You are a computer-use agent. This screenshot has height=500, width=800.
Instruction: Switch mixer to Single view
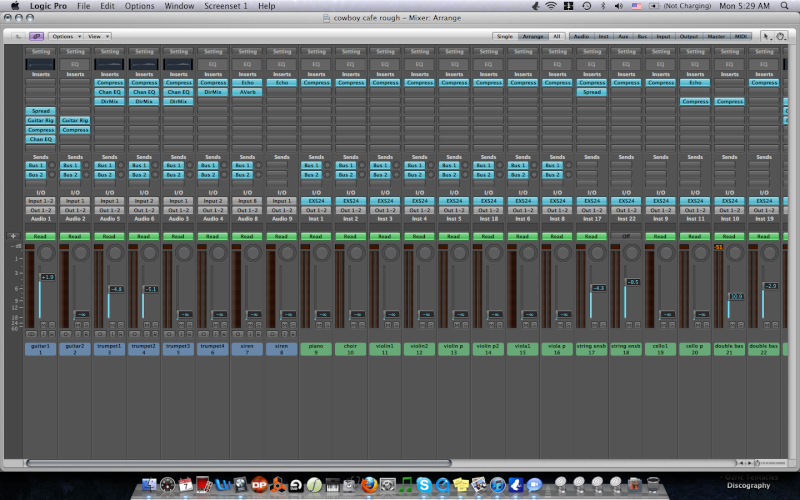pos(505,36)
